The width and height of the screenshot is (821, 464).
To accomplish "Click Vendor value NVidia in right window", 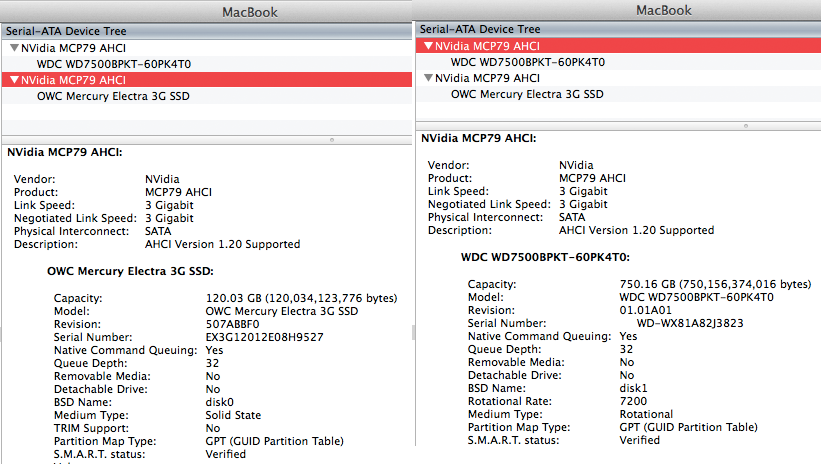I will coord(576,165).
